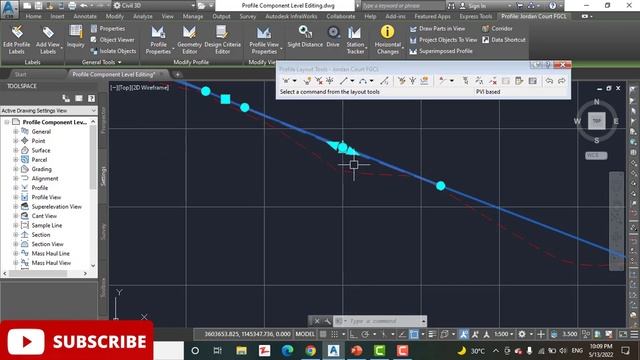
Task: Click the WCS label under ViewCube
Action: pyautogui.click(x=596, y=156)
